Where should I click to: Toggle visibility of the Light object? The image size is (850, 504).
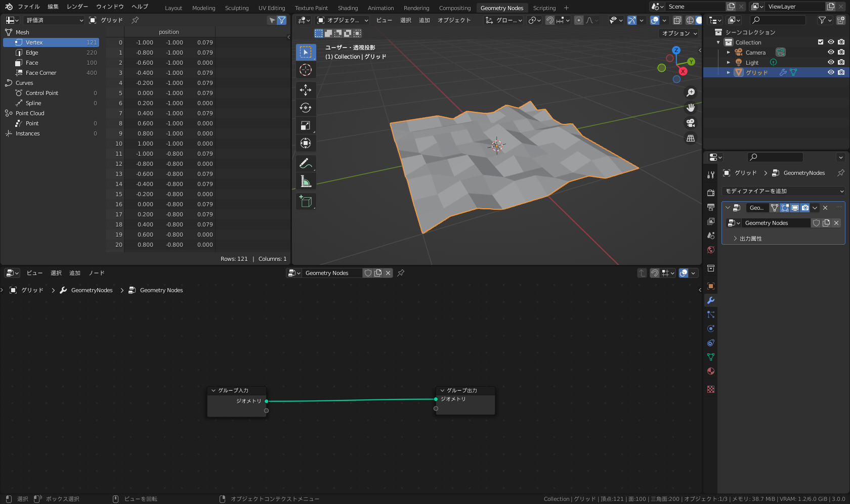831,63
